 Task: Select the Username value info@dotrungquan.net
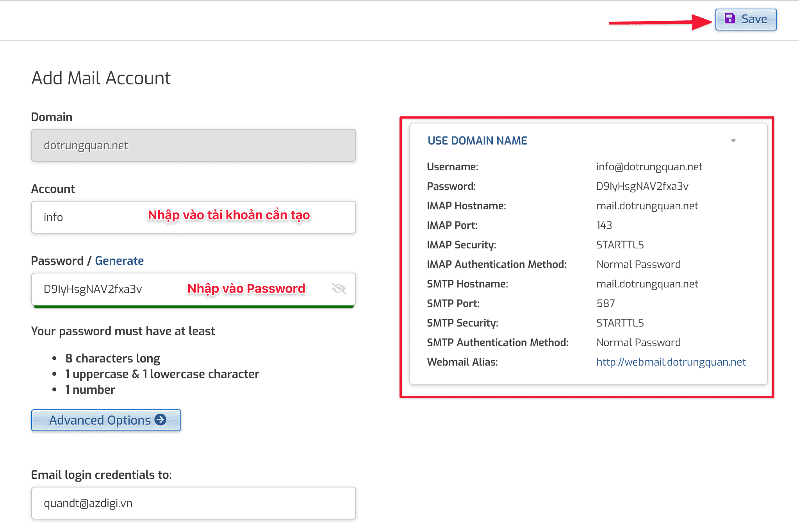coord(649,166)
